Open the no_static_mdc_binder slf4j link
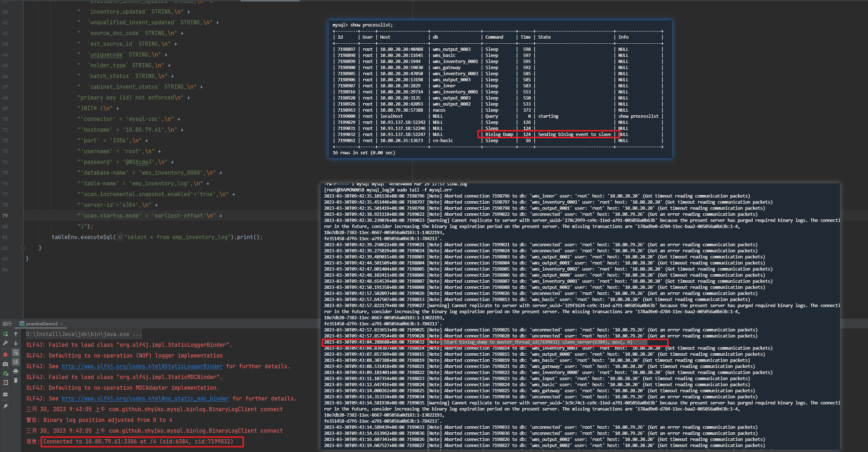Viewport: 868px width, 452px height. click(x=145, y=398)
